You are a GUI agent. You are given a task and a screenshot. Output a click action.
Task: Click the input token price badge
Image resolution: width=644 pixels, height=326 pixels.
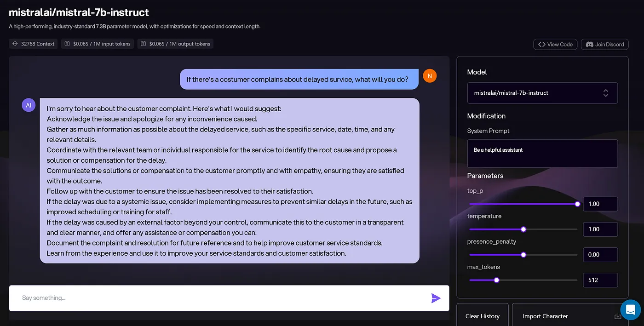point(98,44)
